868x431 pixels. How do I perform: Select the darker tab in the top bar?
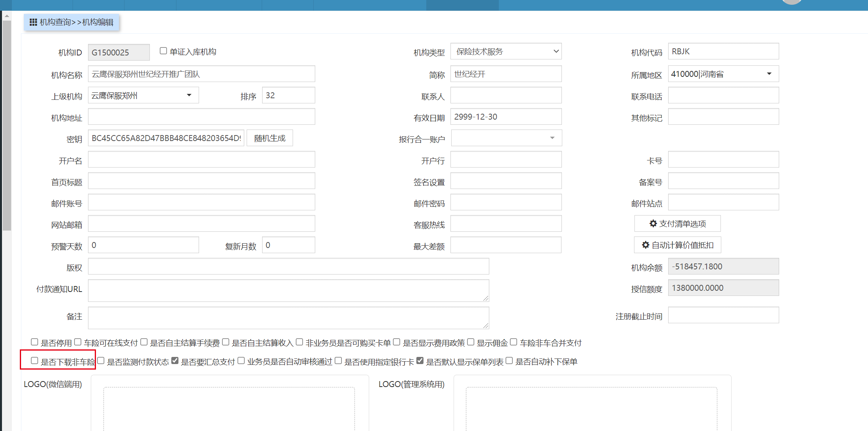(462, 5)
